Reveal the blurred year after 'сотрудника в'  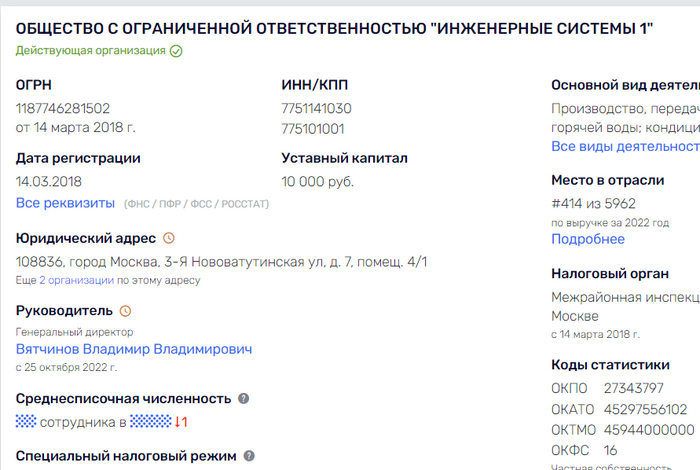151,422
